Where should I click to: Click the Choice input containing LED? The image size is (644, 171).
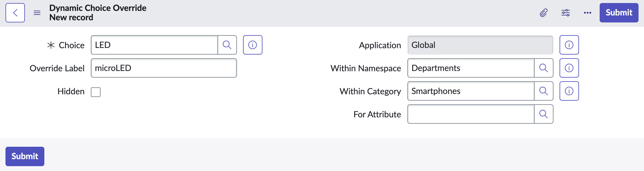click(154, 45)
